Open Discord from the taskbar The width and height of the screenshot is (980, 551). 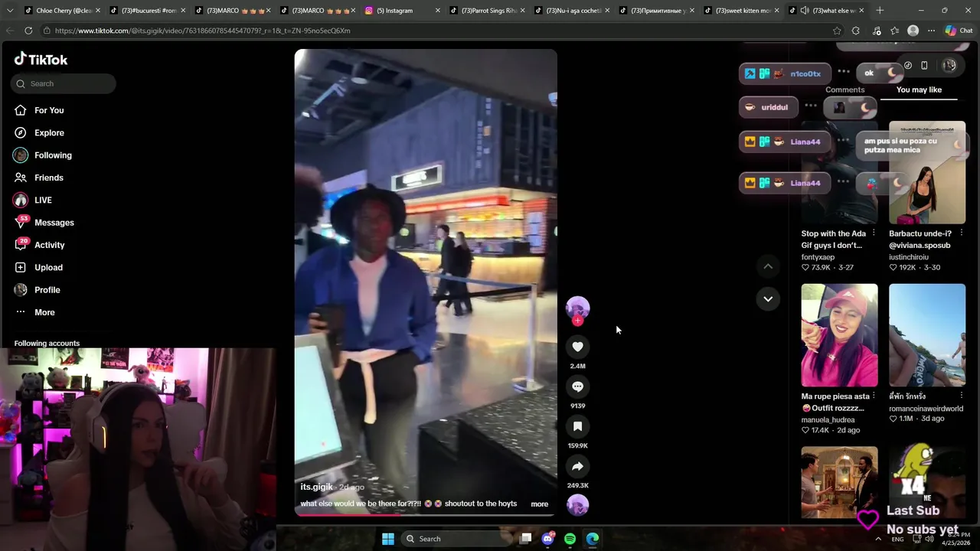(x=547, y=539)
